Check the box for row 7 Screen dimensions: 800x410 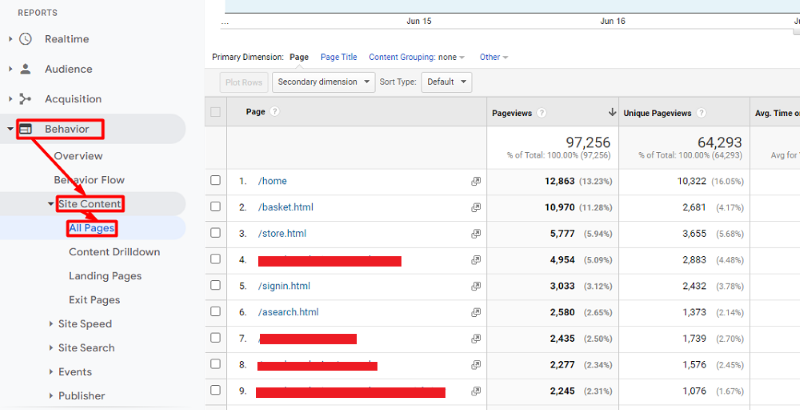click(215, 338)
